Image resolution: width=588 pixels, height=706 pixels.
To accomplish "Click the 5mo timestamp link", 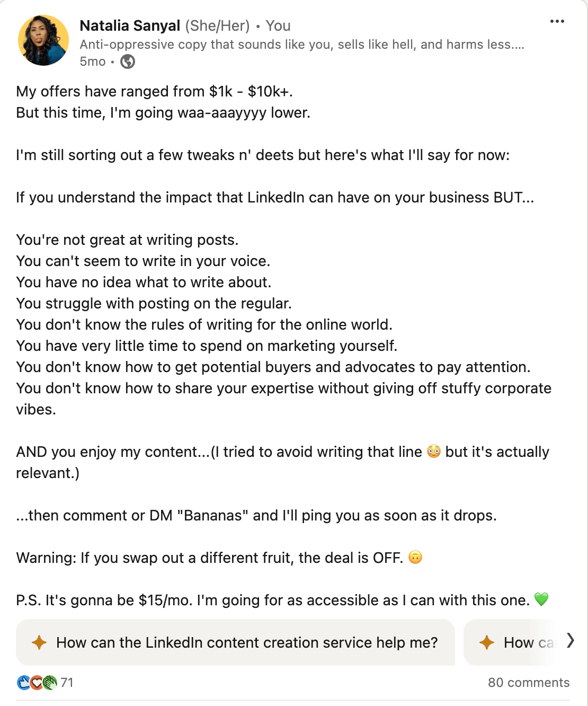I will [x=93, y=61].
